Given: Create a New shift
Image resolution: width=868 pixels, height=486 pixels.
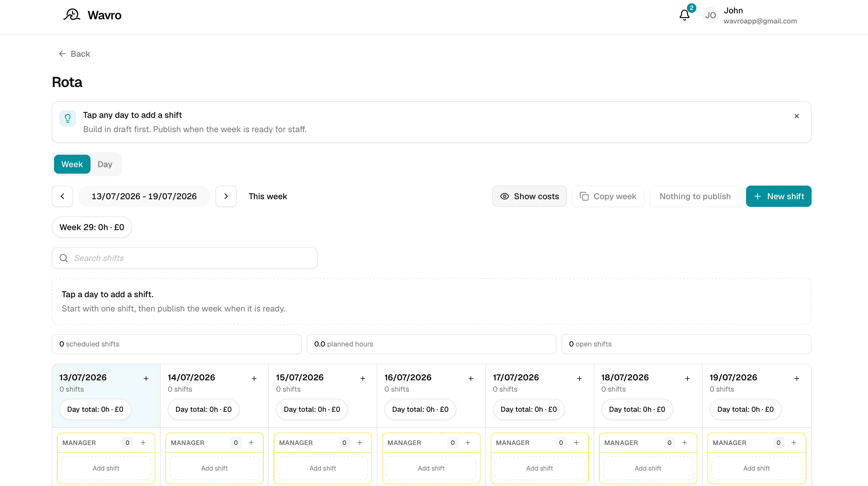Looking at the screenshot, I should tap(779, 196).
